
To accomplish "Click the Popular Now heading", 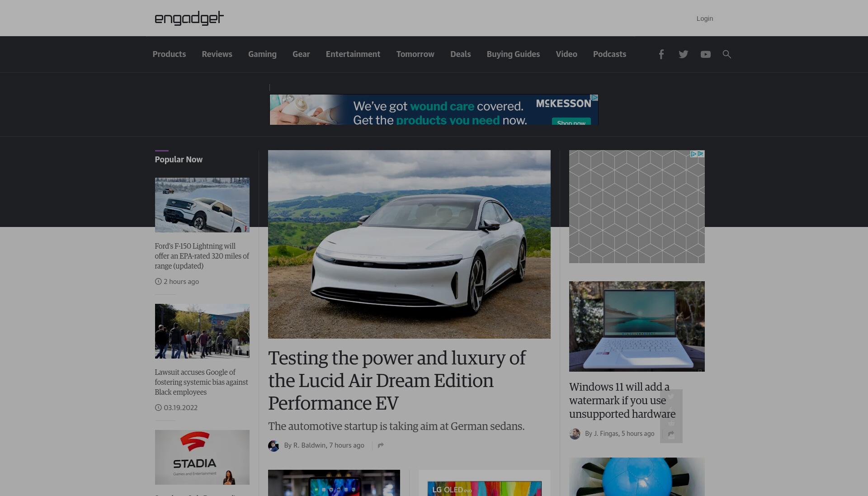I will 179,160.
